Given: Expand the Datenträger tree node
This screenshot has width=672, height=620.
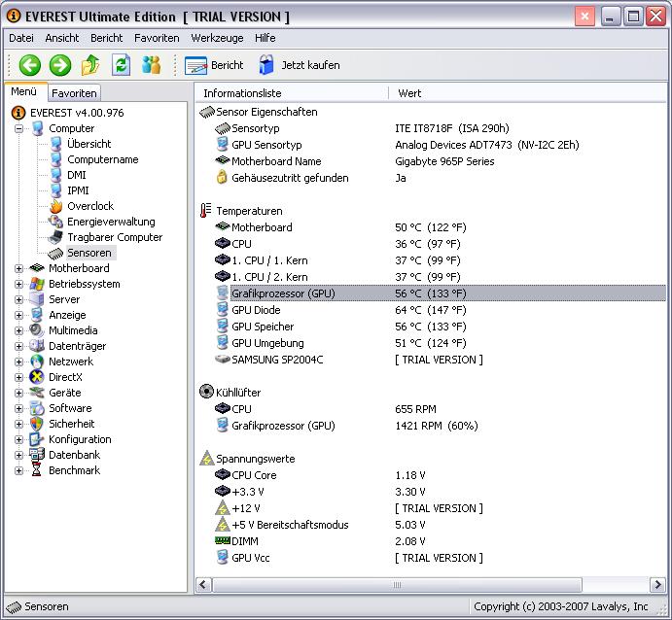Looking at the screenshot, I should (x=18, y=346).
